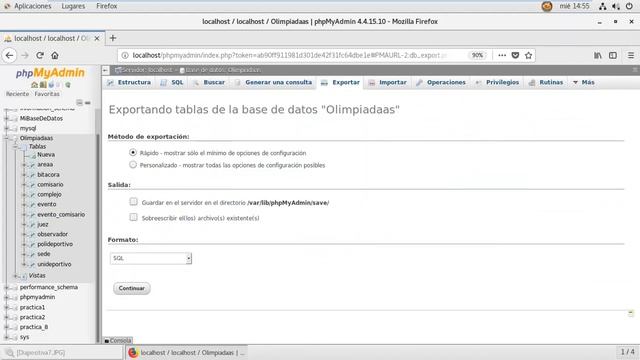640x360 pixels.
Task: Collapse all navigation tree items icon
Action: [79, 102]
